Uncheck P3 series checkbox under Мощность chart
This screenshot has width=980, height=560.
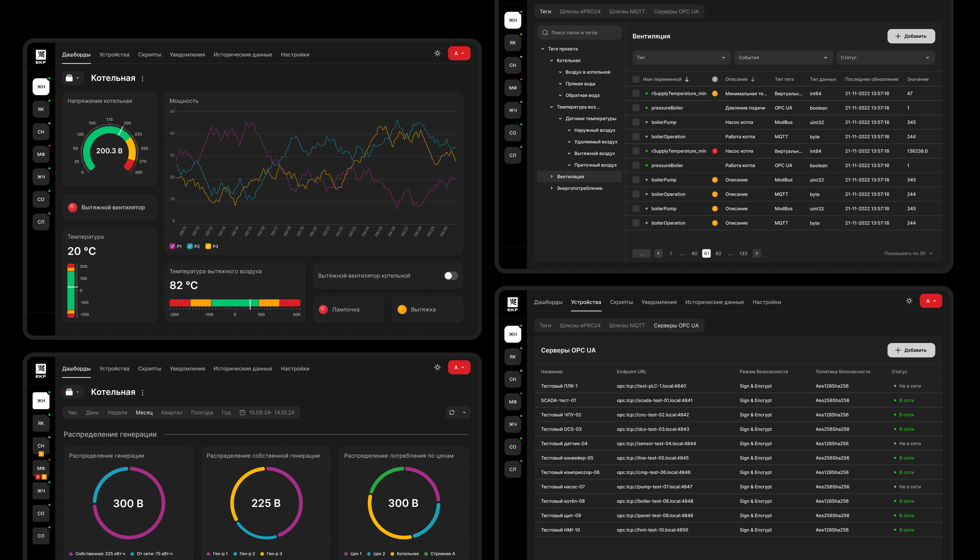[x=208, y=246]
